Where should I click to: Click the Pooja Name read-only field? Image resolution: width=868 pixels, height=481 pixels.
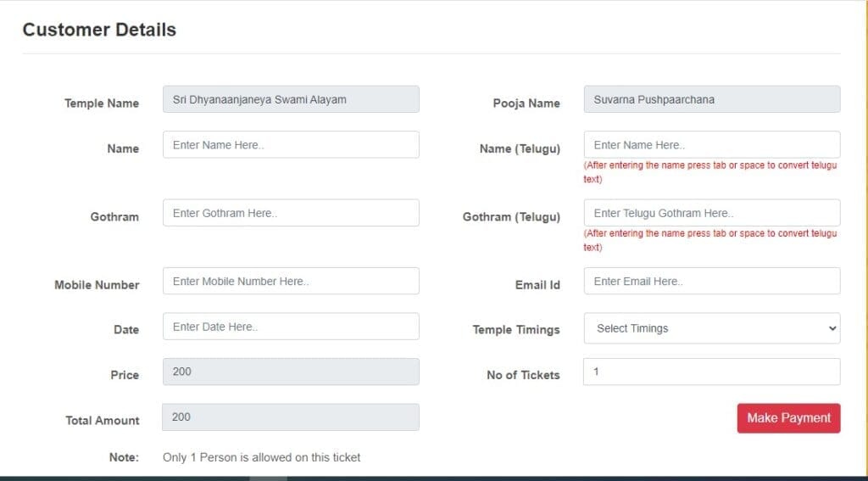(x=712, y=99)
